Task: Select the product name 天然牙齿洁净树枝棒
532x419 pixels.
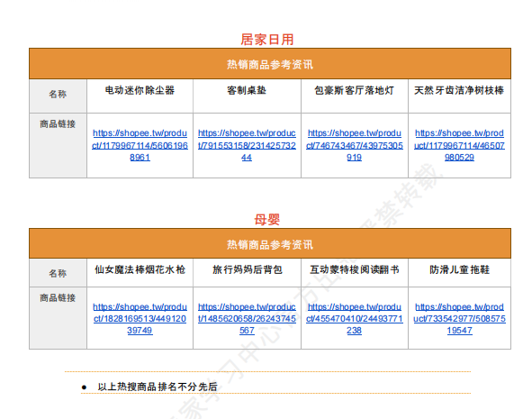Action: pos(459,90)
